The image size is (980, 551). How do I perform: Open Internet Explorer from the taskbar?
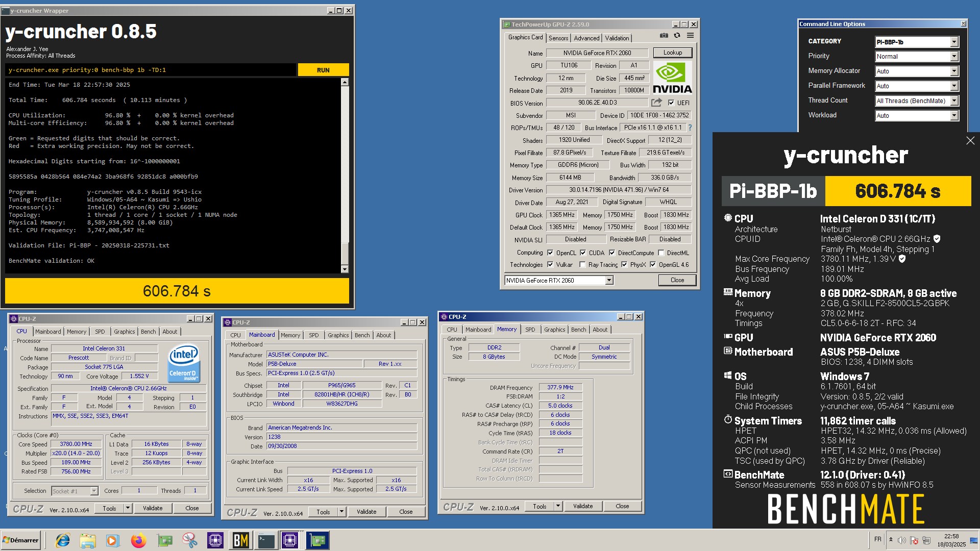(63, 540)
